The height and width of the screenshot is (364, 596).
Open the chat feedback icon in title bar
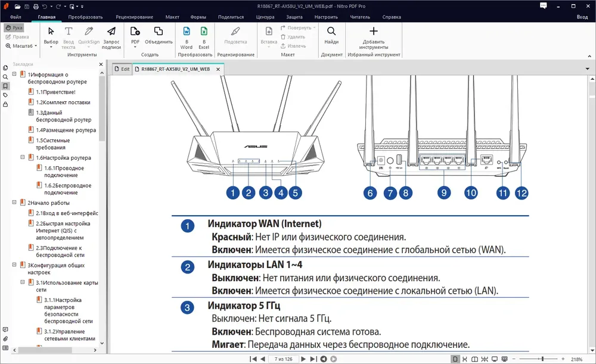(544, 6)
